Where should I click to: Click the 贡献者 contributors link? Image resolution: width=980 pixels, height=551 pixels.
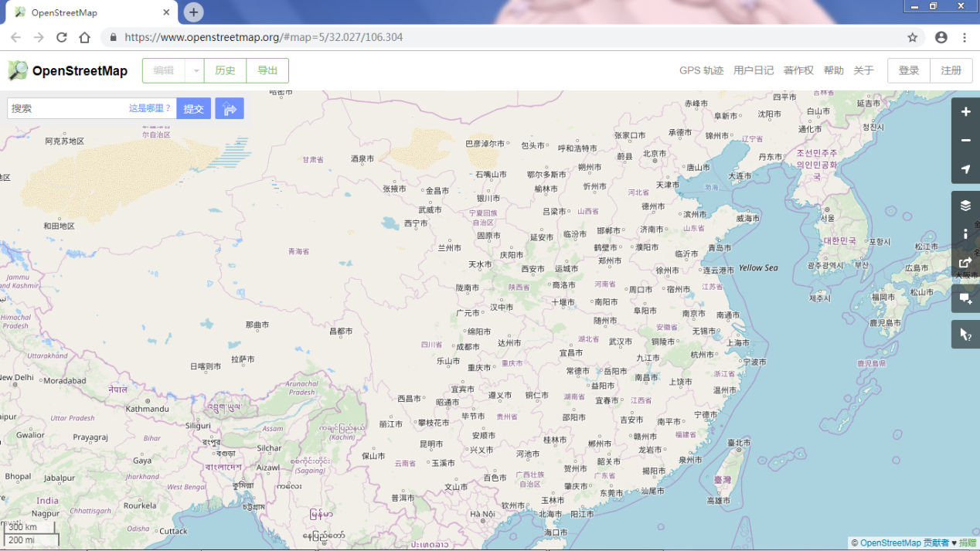(937, 543)
